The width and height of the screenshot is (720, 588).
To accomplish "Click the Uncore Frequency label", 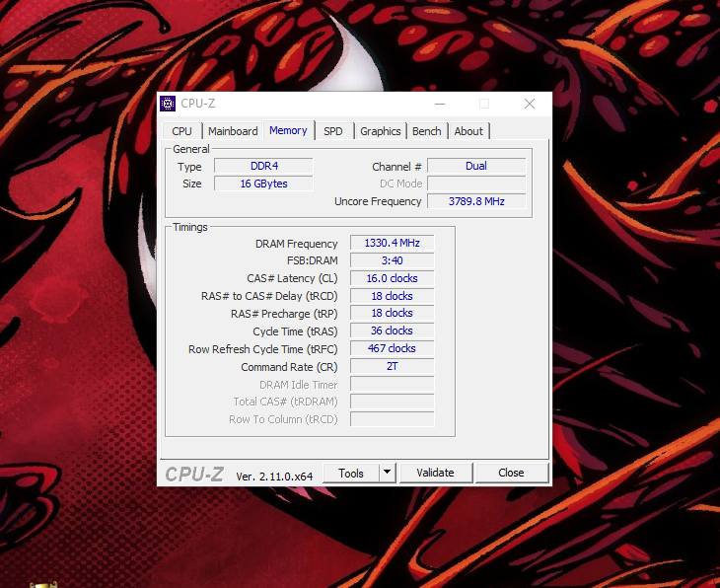I will [378, 201].
